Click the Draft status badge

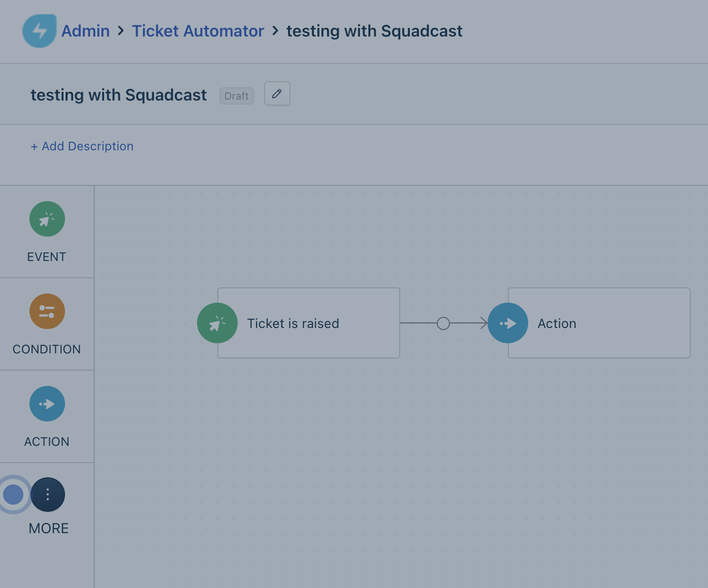point(236,95)
